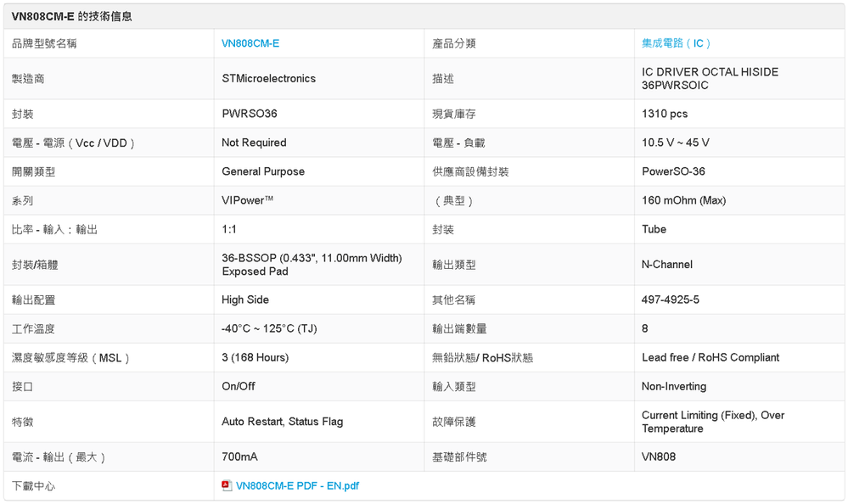Click the load voltage 10.5 V ~ 45 V

pos(676,143)
